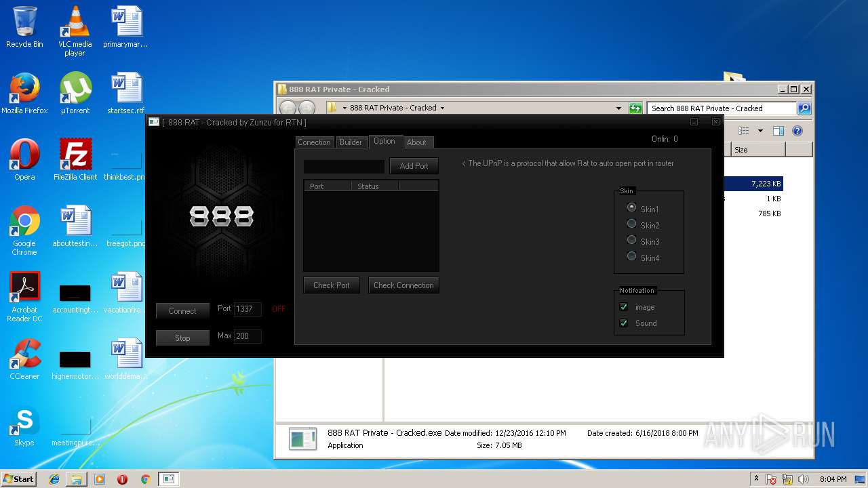Switch to the Builder tab
This screenshot has height=488, width=868.
pyautogui.click(x=351, y=142)
